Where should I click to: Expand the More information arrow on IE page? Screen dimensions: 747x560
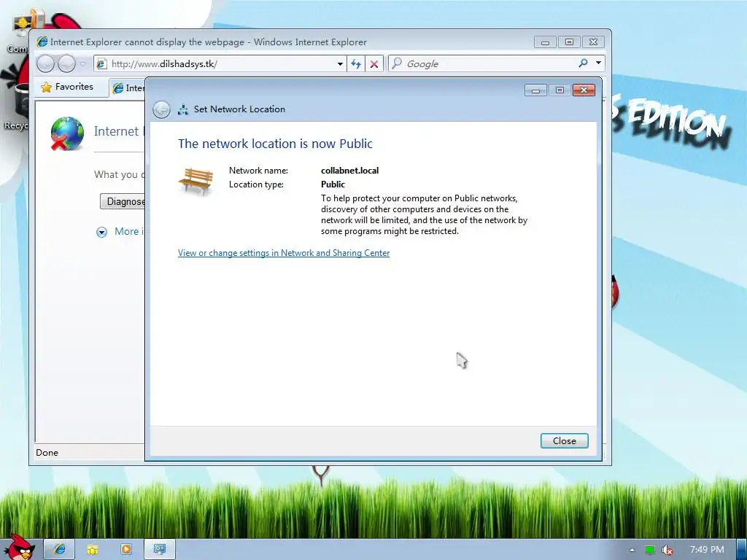click(101, 232)
